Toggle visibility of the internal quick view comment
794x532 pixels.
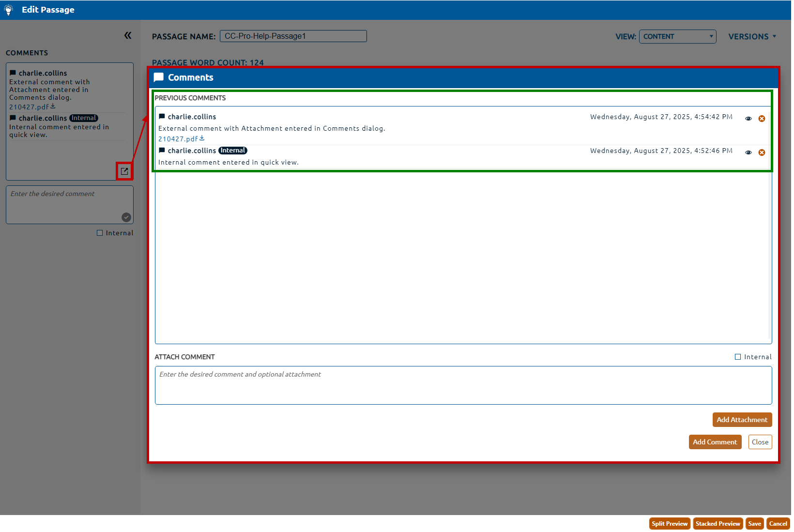[x=748, y=152]
